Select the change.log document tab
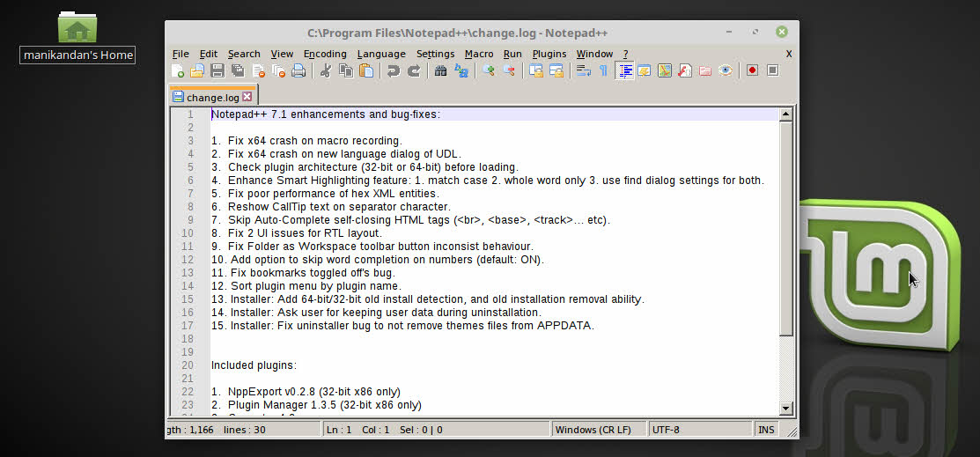This screenshot has height=457, width=980. pos(212,97)
